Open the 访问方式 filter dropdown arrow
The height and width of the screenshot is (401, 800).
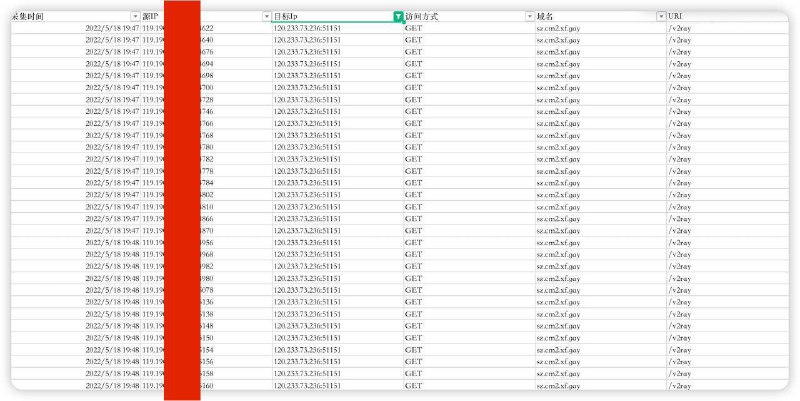(529, 17)
